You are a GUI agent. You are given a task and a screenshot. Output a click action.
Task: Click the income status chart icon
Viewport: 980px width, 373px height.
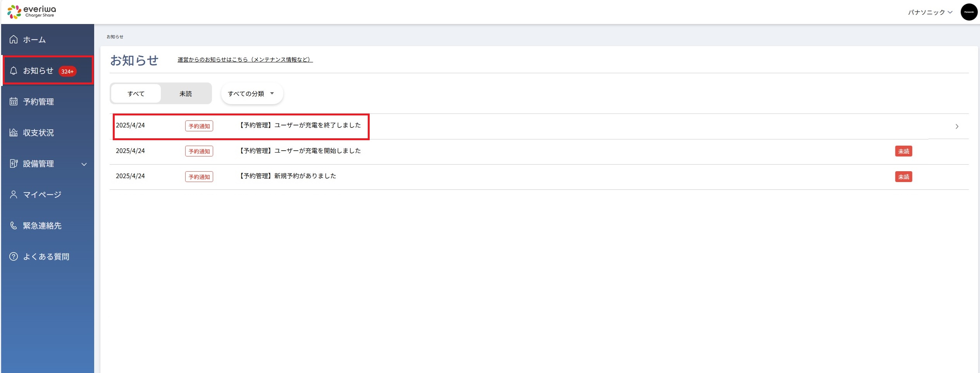coord(14,132)
